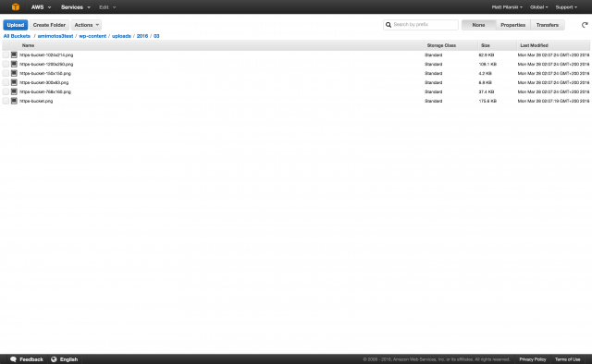
Task: Click the file icon for https-bucket-150x150.png
Action: coord(14,73)
